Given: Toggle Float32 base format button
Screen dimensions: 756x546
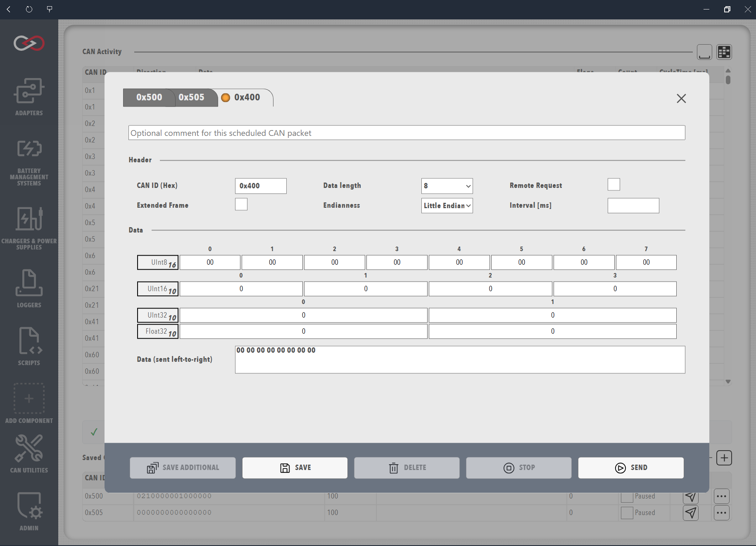Looking at the screenshot, I should (158, 331).
